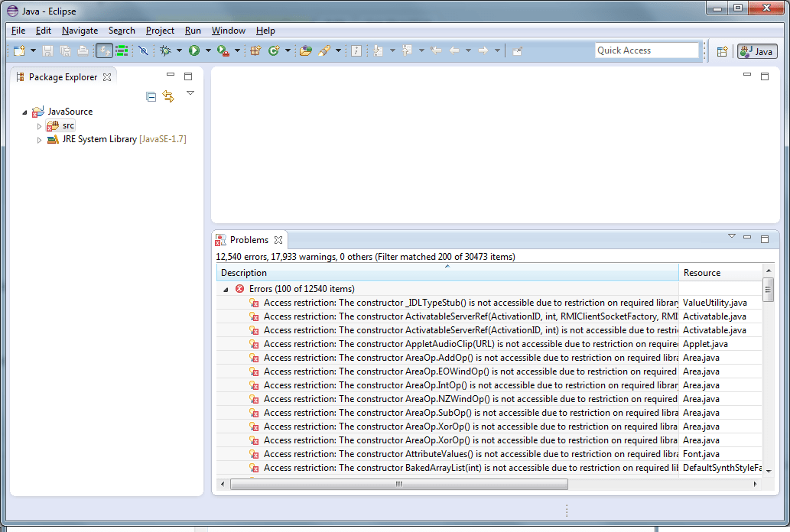Click the Pin Editor toolbar icon
Image resolution: width=790 pixels, height=532 pixels.
(x=517, y=50)
